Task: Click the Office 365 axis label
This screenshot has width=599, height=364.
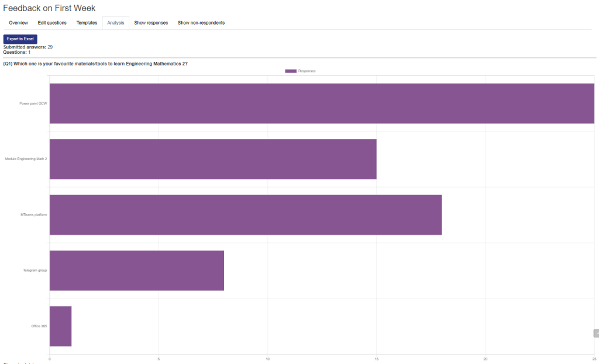Action: [39, 326]
